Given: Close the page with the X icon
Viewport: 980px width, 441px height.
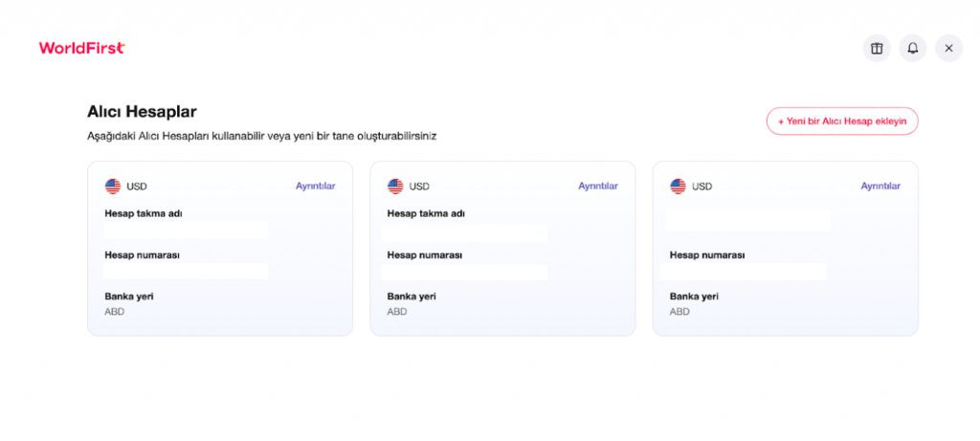Looking at the screenshot, I should 948,48.
